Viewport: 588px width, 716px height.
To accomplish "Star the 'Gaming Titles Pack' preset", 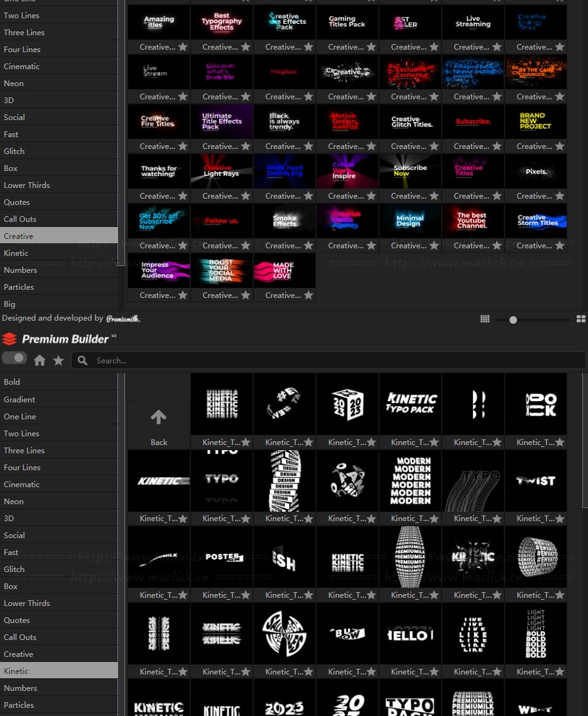I will coord(371,47).
